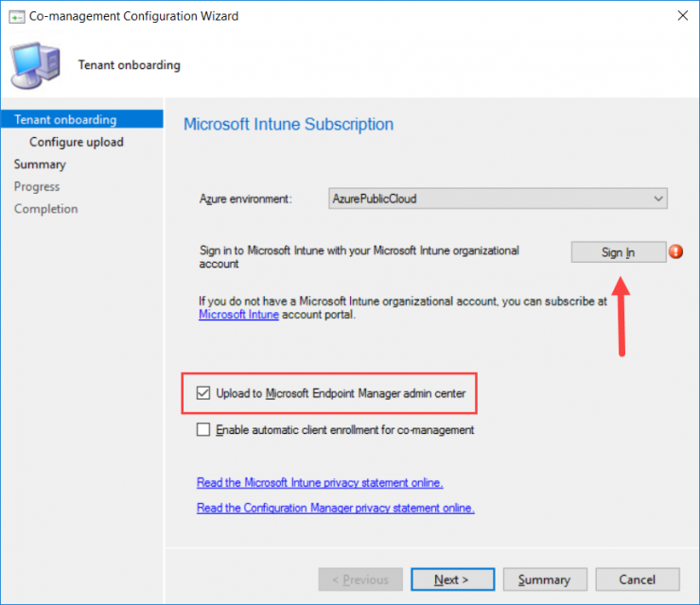Click the Sign In button
The width and height of the screenshot is (700, 605).
619,252
